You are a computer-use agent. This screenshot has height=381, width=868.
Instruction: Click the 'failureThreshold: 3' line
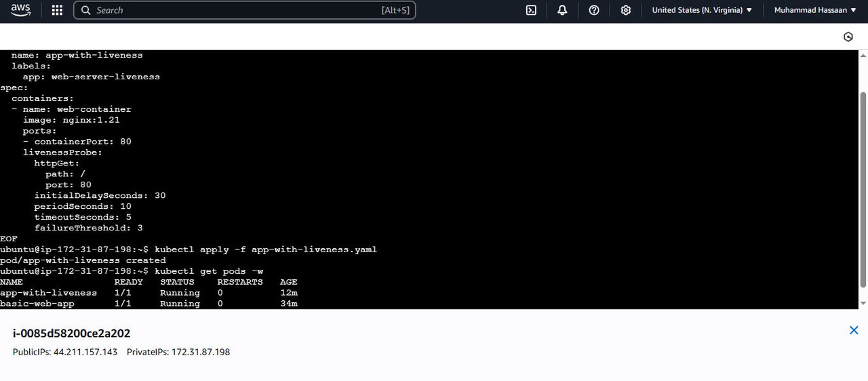click(88, 228)
